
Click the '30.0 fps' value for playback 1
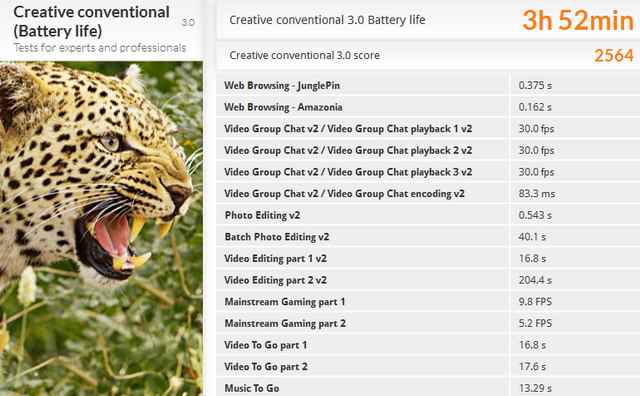536,129
